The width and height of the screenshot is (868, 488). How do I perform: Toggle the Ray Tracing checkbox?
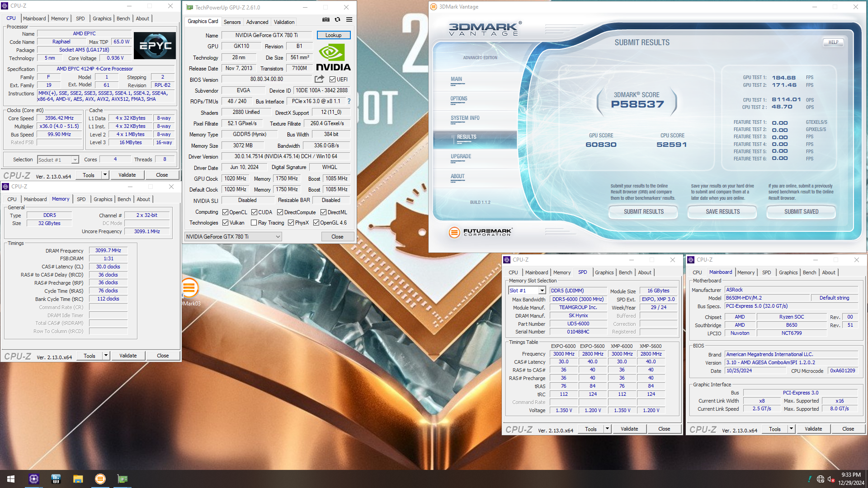pyautogui.click(x=254, y=223)
